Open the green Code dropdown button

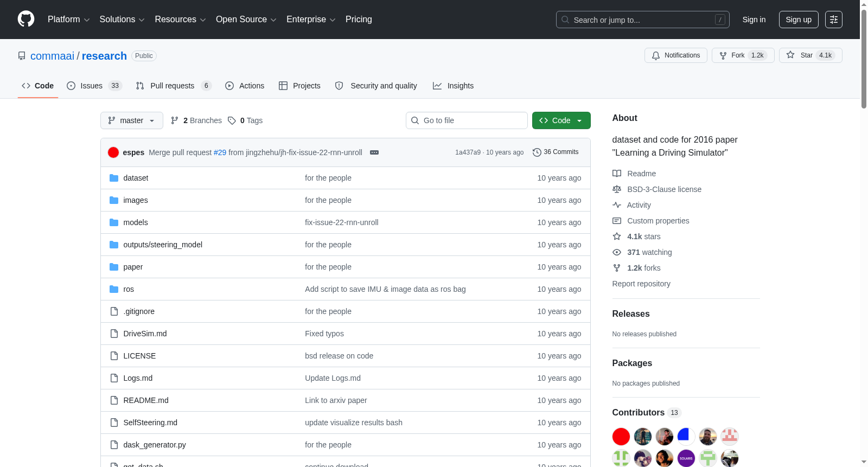[x=561, y=120]
